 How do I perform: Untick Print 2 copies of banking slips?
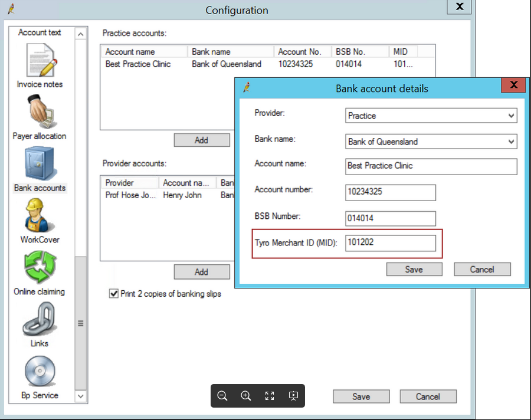pyautogui.click(x=114, y=294)
